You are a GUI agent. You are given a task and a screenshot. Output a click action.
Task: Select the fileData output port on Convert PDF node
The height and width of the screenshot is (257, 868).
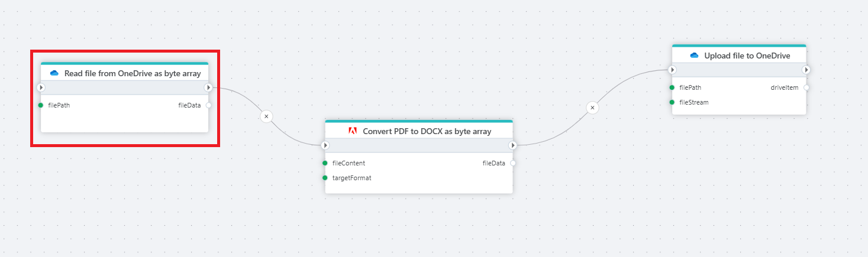[513, 163]
